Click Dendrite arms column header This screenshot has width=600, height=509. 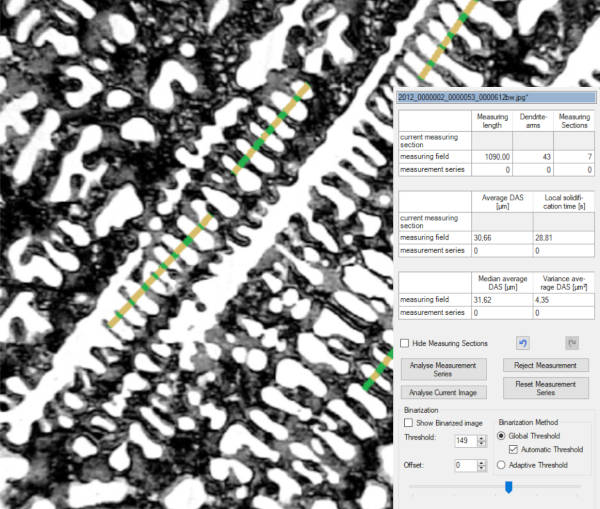tap(533, 121)
